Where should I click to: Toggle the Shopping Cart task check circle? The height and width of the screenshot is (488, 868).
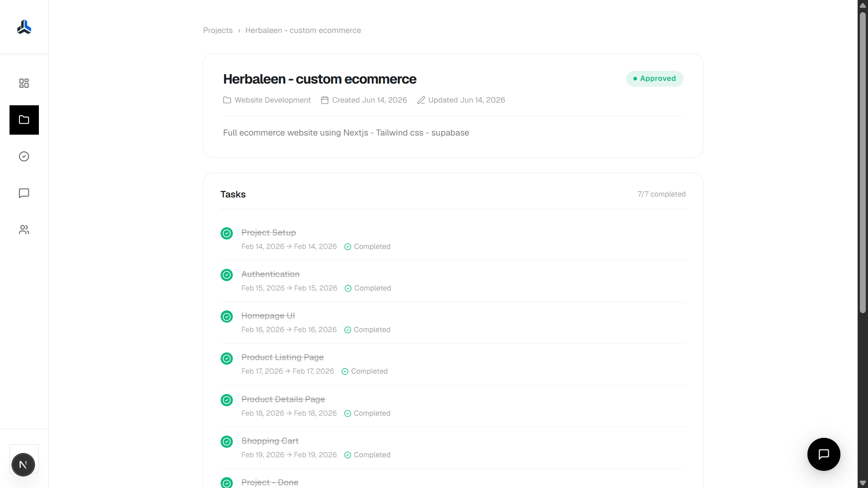pos(226,441)
